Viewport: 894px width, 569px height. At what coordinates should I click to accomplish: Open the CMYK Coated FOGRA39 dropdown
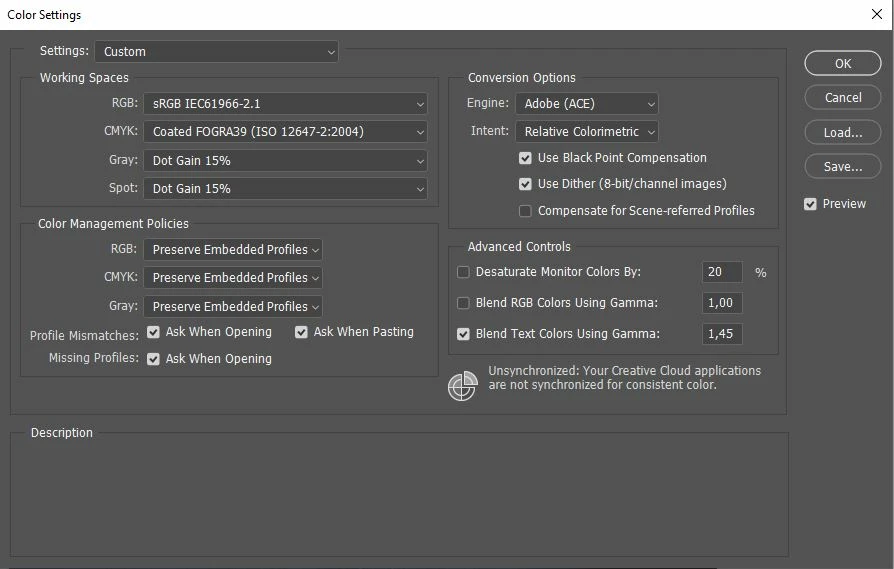(x=285, y=132)
